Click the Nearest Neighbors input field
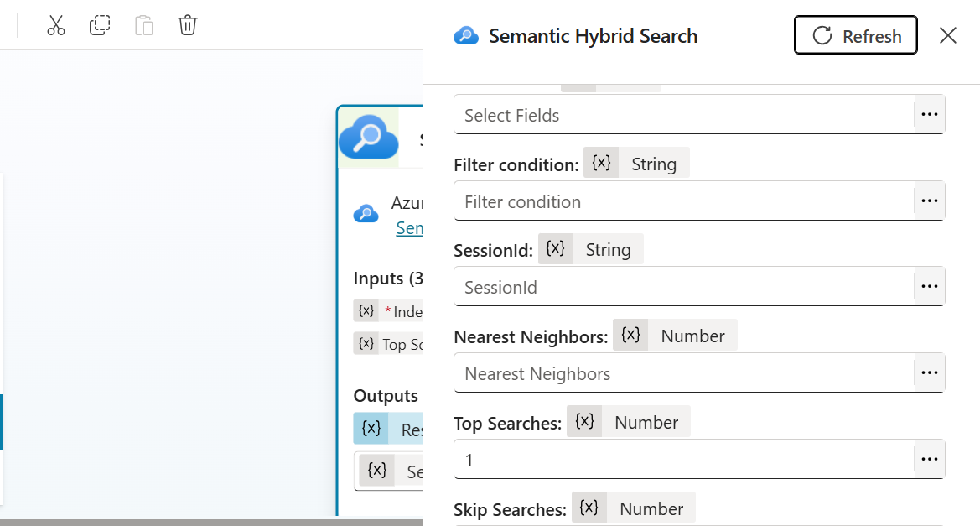This screenshot has width=980, height=526. click(684, 372)
